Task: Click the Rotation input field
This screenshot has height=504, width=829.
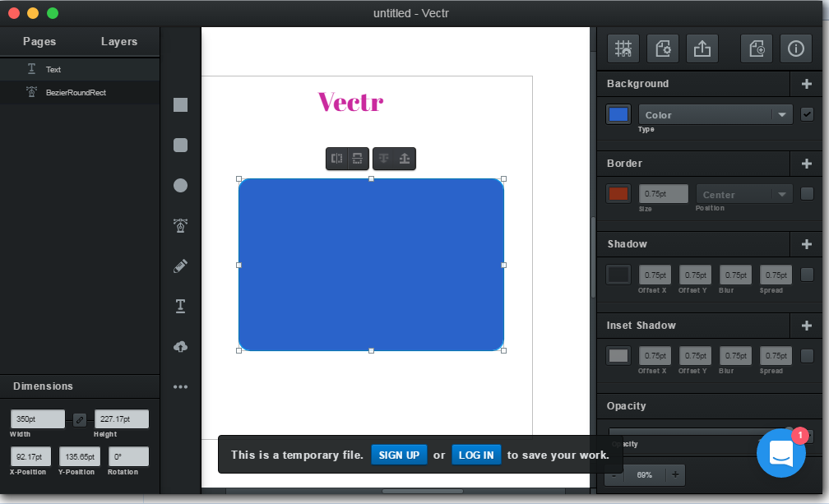Action: pyautogui.click(x=128, y=456)
